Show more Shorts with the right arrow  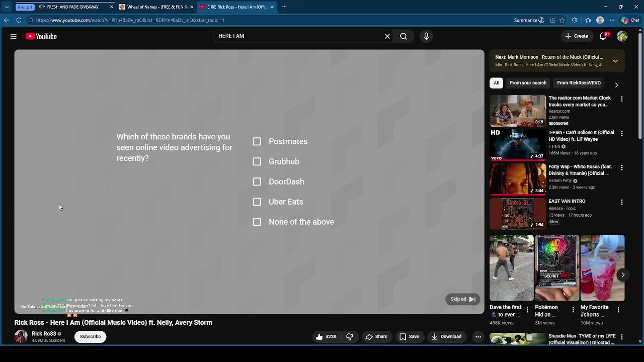click(x=623, y=275)
